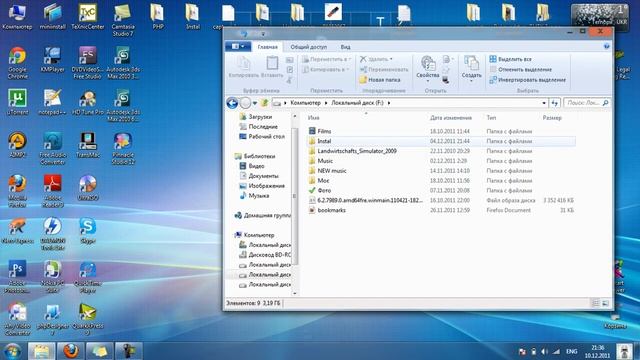Open the Pinnacle Studio 12 icon
Image resolution: width=640 pixels, height=360 pixels.
123,148
